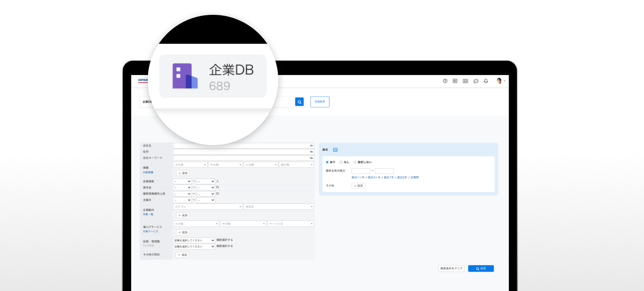
Task: Click the list icon in 会社名 field
Action: [311, 145]
